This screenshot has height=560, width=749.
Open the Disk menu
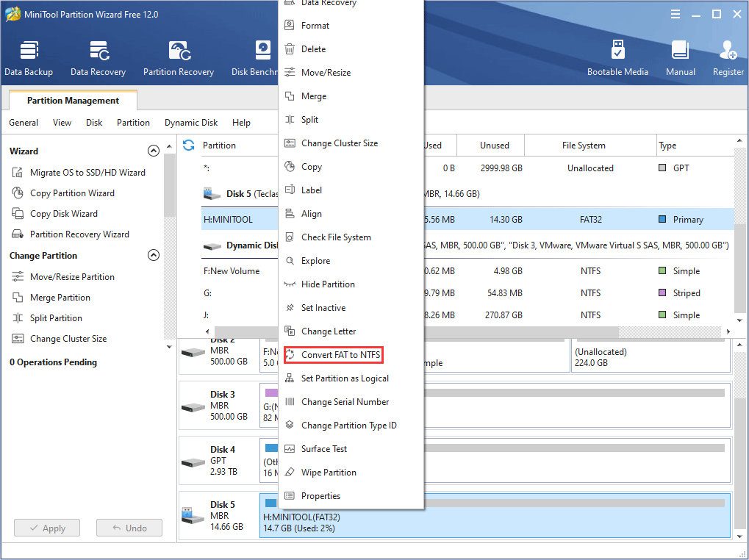point(93,122)
